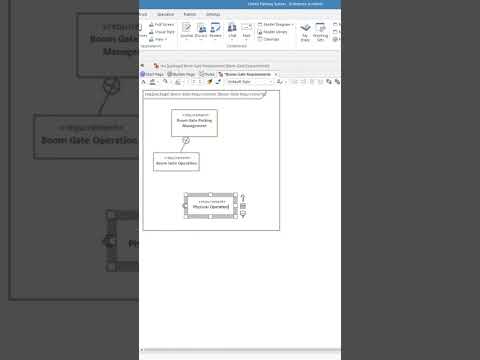Open the Chat collaboration icon
The height and width of the screenshot is (360, 480).
point(232,31)
